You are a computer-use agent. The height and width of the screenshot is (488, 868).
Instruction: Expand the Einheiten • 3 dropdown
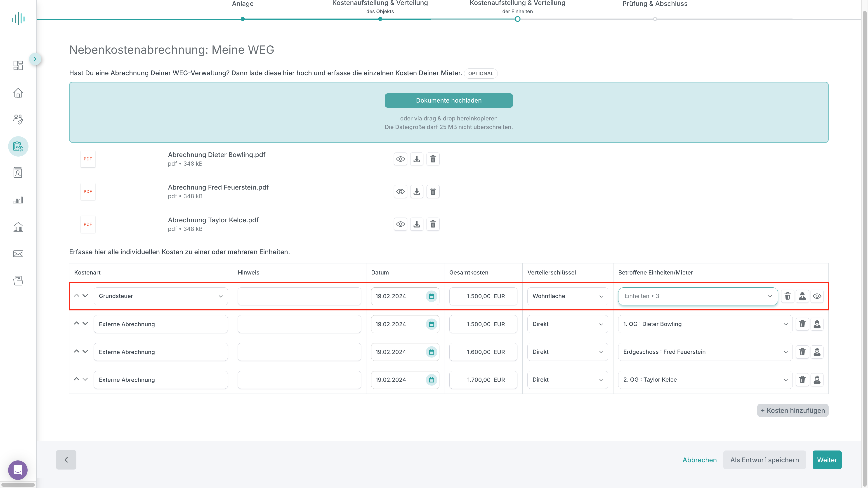[x=698, y=296]
